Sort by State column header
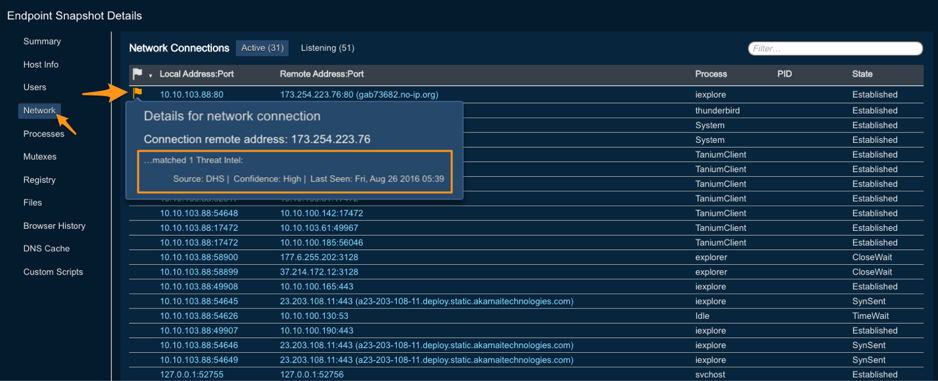938x381 pixels. (862, 74)
